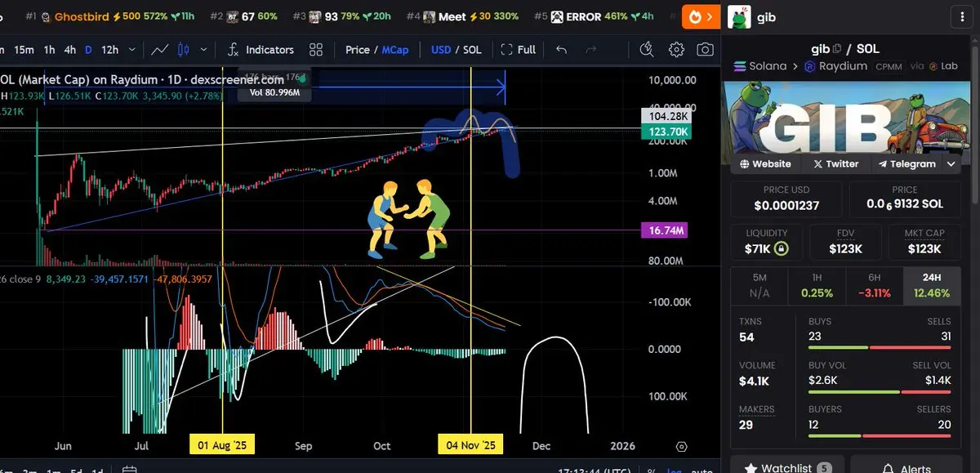Toggle auto scale on price axis
This screenshot has height=473, width=980.
[x=701, y=471]
